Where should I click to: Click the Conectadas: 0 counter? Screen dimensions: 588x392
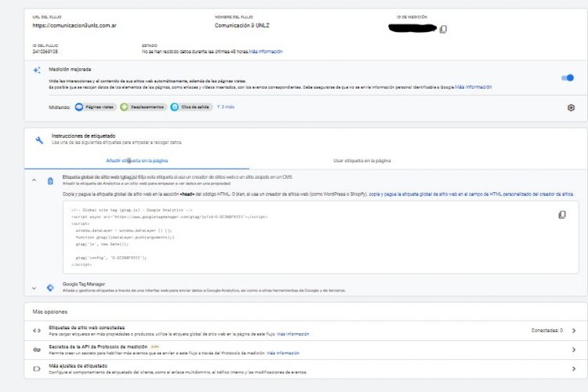click(x=546, y=331)
